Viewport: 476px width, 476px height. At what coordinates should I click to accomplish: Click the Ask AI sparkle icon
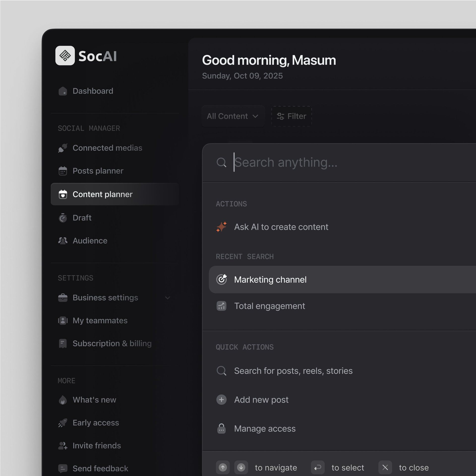point(221,227)
